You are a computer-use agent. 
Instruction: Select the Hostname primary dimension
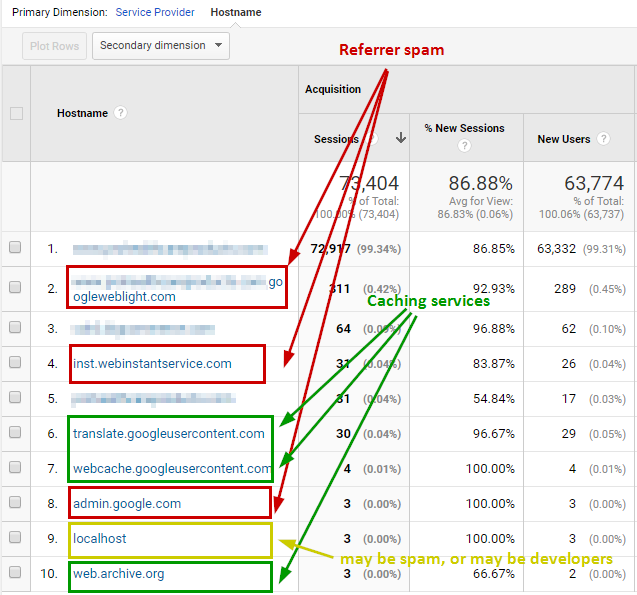(x=236, y=12)
